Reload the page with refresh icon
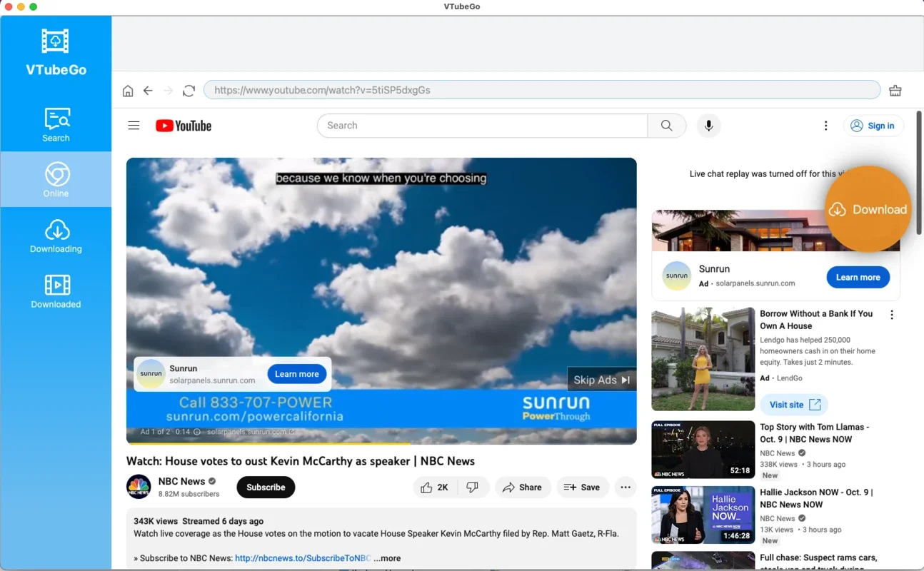The width and height of the screenshot is (924, 571). [189, 91]
